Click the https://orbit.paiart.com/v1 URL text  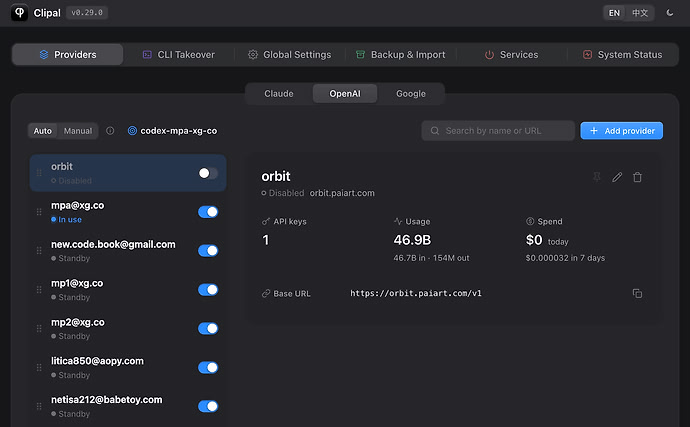416,293
